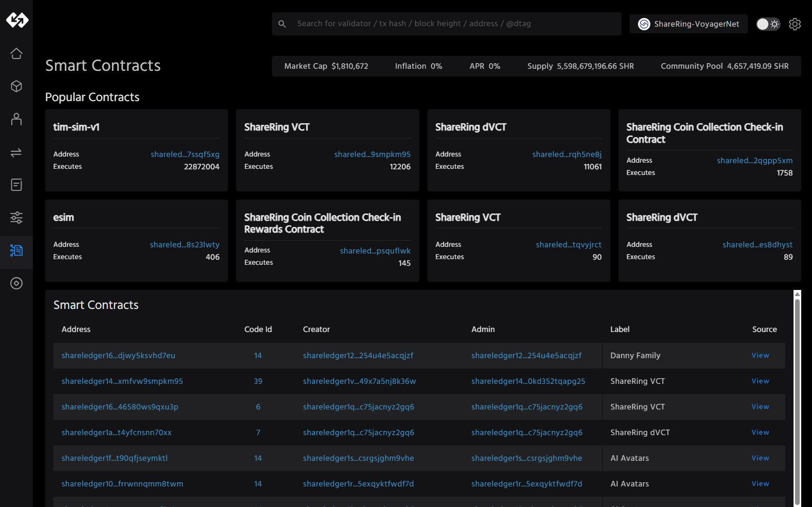This screenshot has width=812, height=507.
Task: Open ShareRing dVCT address shareled...es8dhyst
Action: pyautogui.click(x=758, y=245)
